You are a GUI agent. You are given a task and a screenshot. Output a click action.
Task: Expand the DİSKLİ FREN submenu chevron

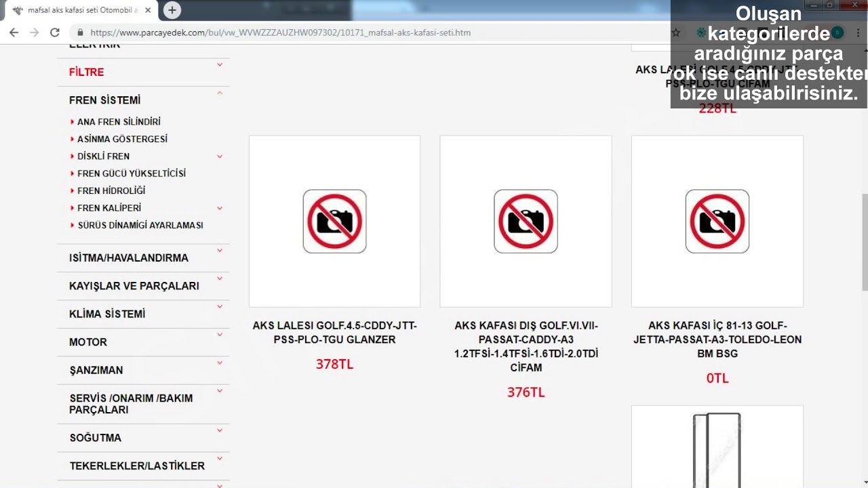click(220, 157)
